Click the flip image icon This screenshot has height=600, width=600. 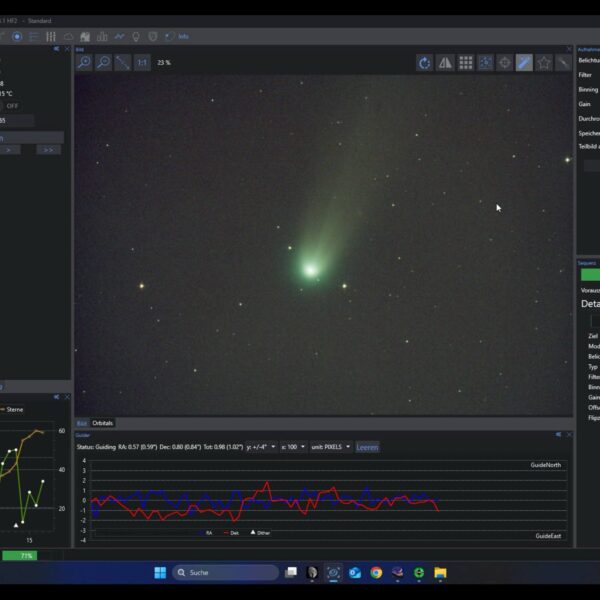[x=445, y=62]
